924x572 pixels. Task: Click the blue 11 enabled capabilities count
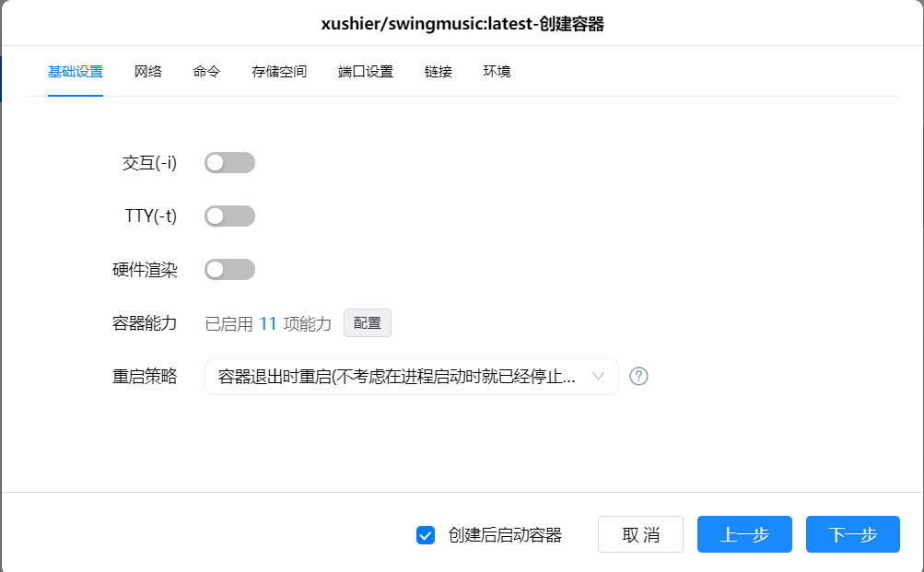(x=268, y=323)
